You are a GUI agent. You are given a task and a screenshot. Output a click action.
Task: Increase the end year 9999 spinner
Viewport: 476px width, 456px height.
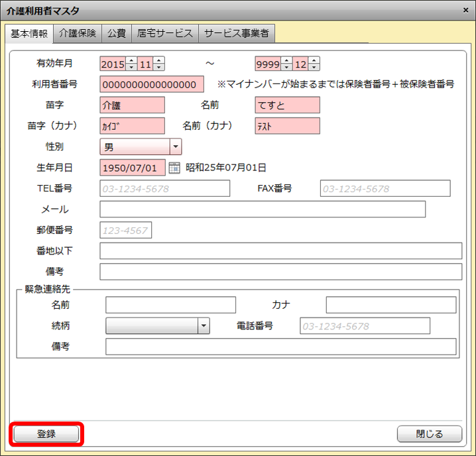pyautogui.click(x=286, y=61)
